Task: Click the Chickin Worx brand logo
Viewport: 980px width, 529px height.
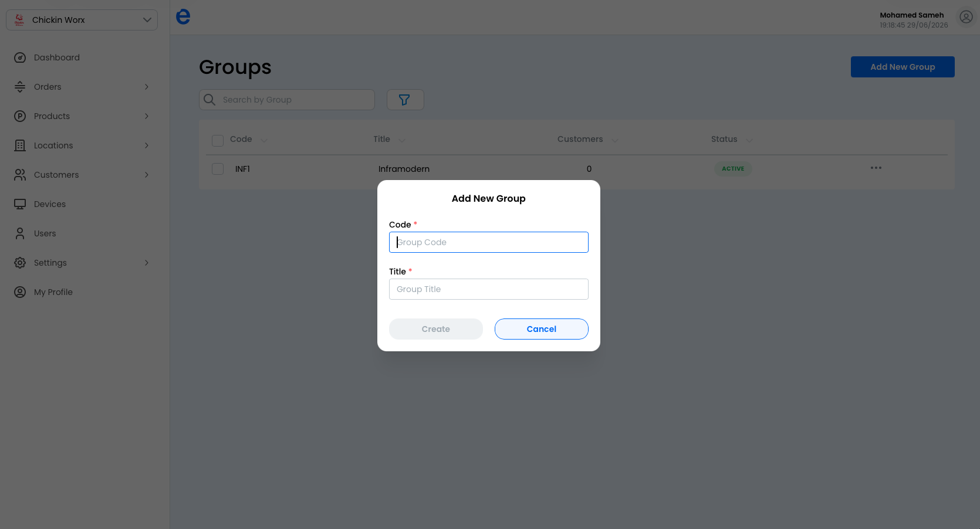Action: click(19, 20)
